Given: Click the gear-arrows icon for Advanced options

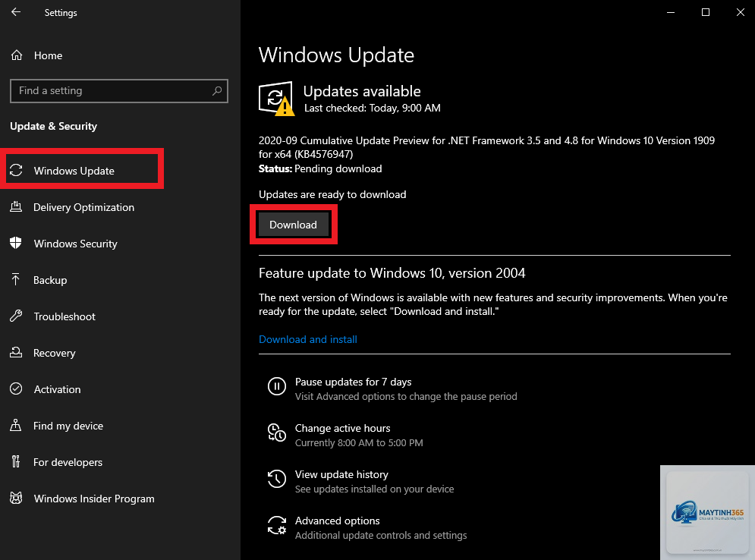Looking at the screenshot, I should point(277,525).
